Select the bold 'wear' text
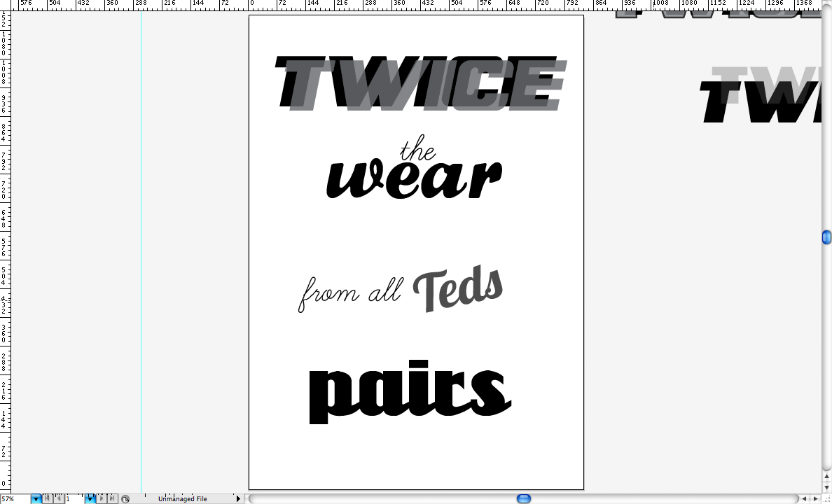This screenshot has height=504, width=832. coord(414,178)
